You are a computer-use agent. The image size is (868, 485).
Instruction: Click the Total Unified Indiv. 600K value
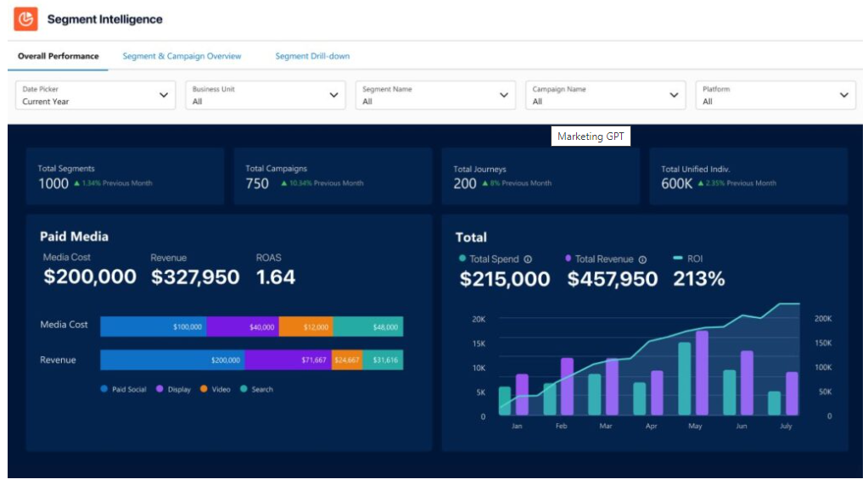[676, 184]
